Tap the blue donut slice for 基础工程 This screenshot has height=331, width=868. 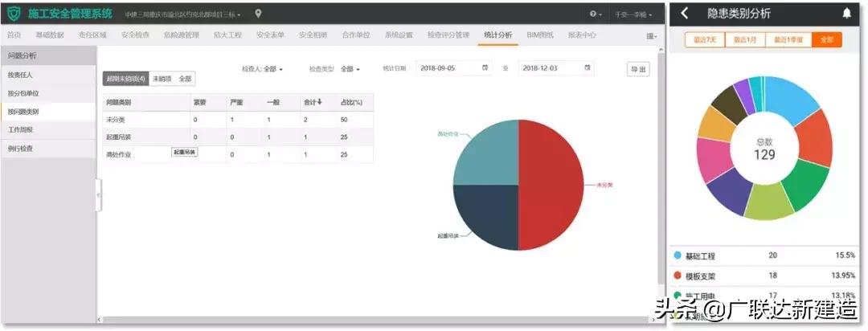pyautogui.click(x=790, y=97)
